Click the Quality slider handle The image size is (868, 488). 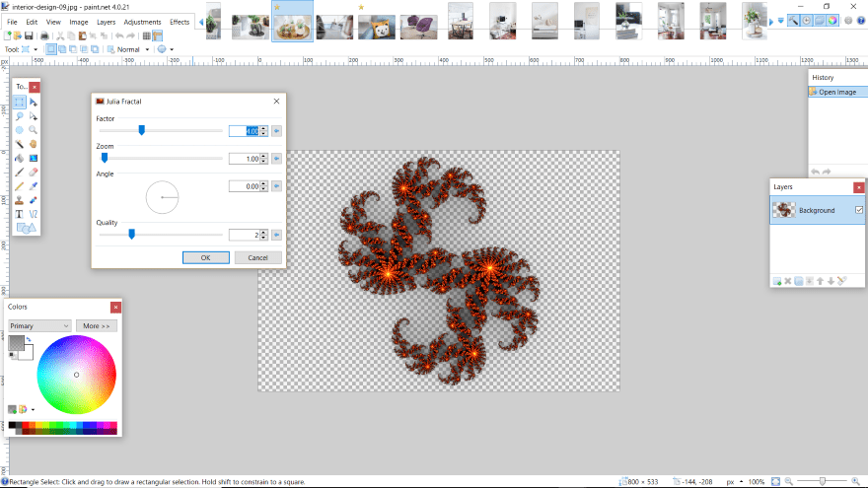point(131,235)
